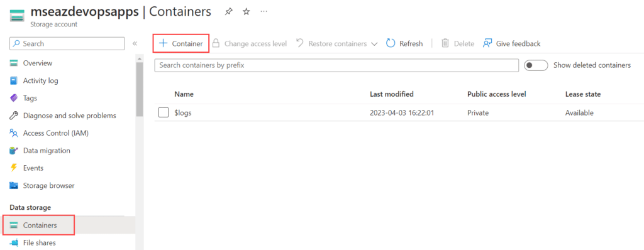Image resolution: width=644 pixels, height=250 pixels.
Task: Click Give feedback label
Action: (x=518, y=43)
